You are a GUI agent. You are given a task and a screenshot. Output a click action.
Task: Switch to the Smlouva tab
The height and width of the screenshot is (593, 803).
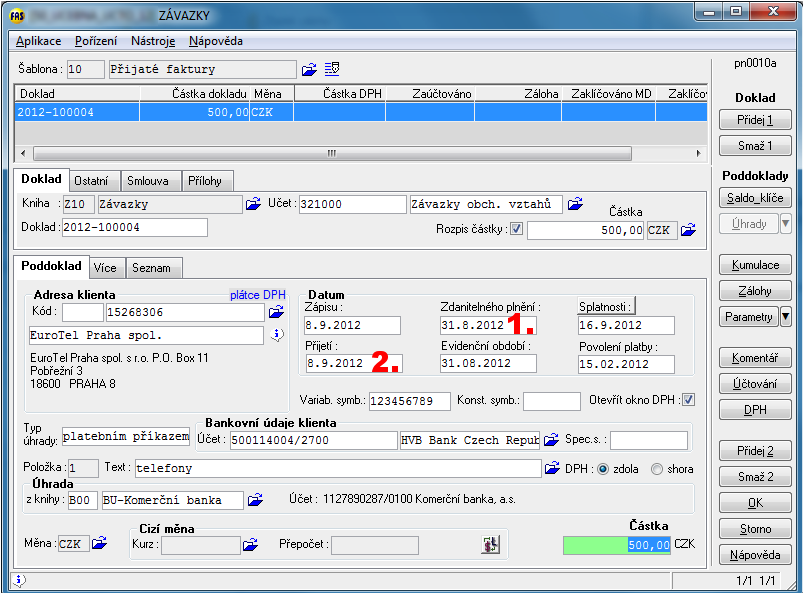click(148, 181)
